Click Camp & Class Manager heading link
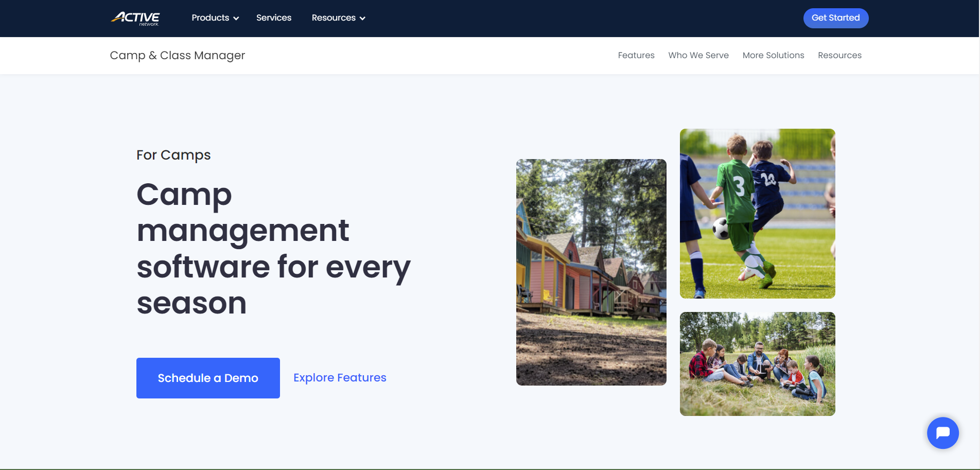 click(177, 55)
